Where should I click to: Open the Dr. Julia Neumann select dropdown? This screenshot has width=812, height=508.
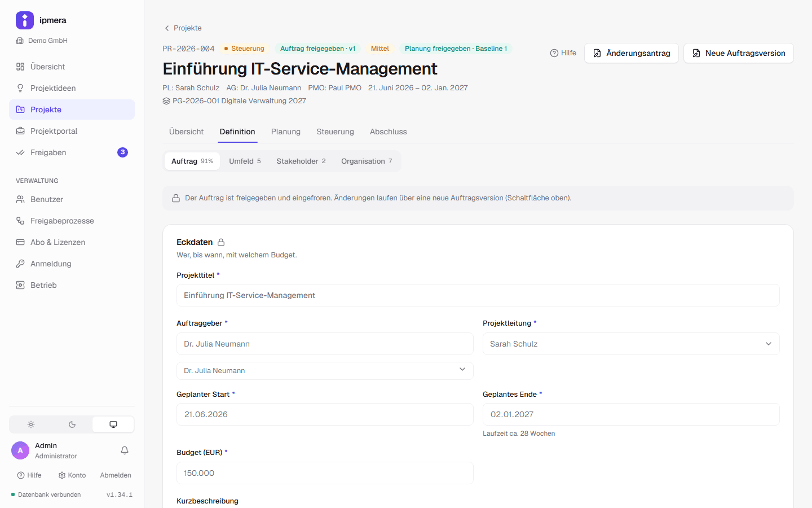coord(325,370)
